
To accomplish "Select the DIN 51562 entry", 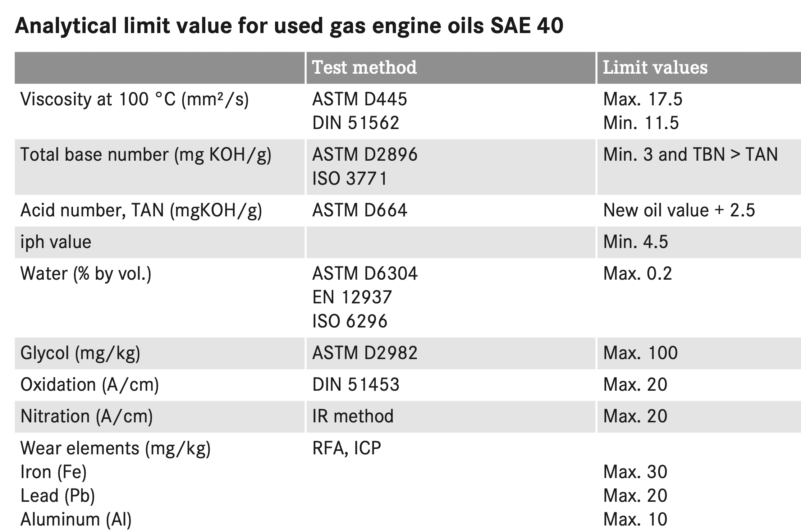I will tap(356, 123).
